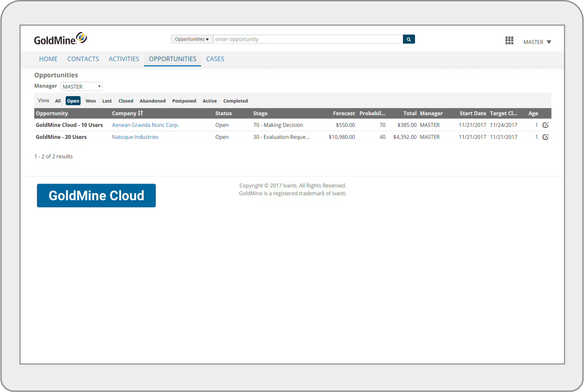The width and height of the screenshot is (584, 392).
Task: Click target close date 11/24/2017
Action: (504, 125)
